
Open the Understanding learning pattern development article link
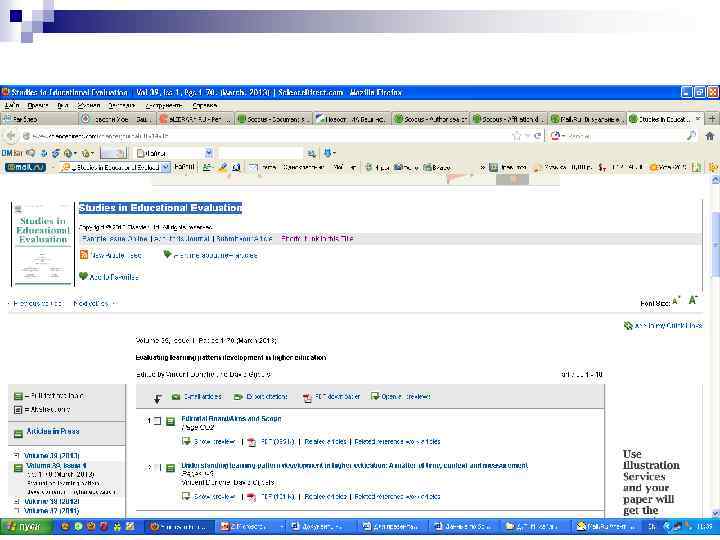point(354,466)
